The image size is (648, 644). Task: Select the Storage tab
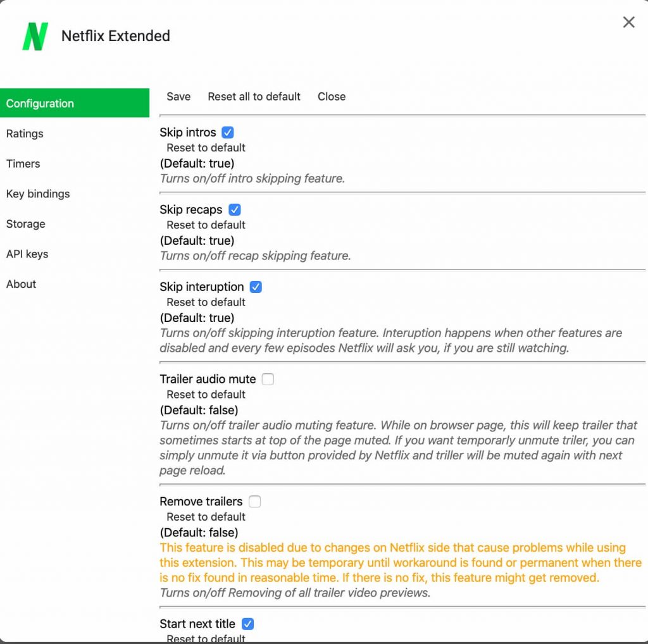25,224
